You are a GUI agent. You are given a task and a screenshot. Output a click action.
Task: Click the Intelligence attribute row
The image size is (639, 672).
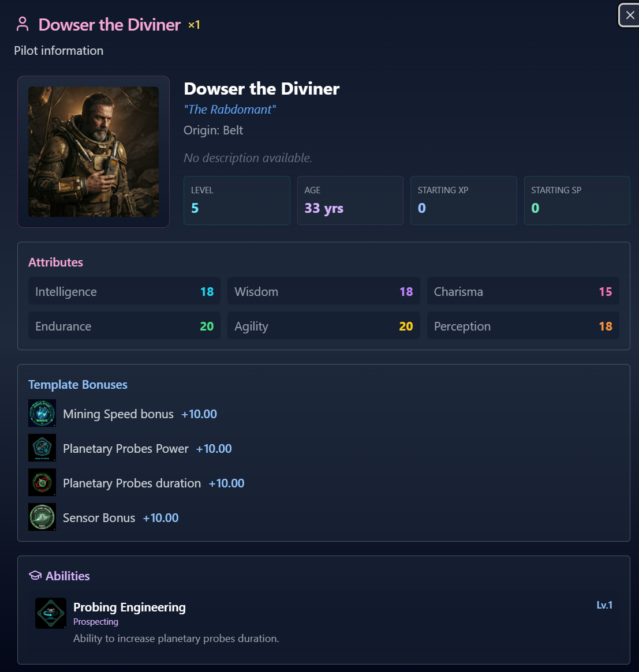124,291
